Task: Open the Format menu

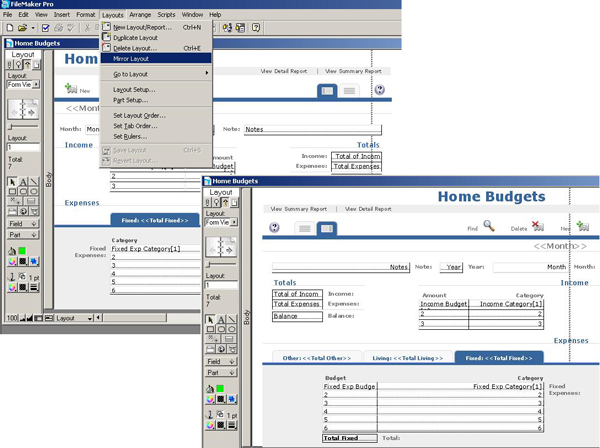Action: tap(86, 15)
